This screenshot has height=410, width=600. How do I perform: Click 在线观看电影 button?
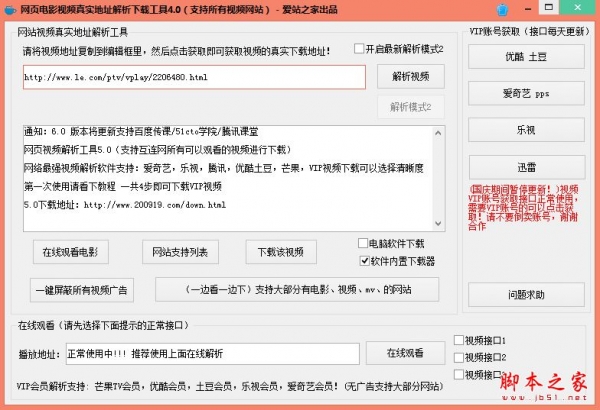71,252
